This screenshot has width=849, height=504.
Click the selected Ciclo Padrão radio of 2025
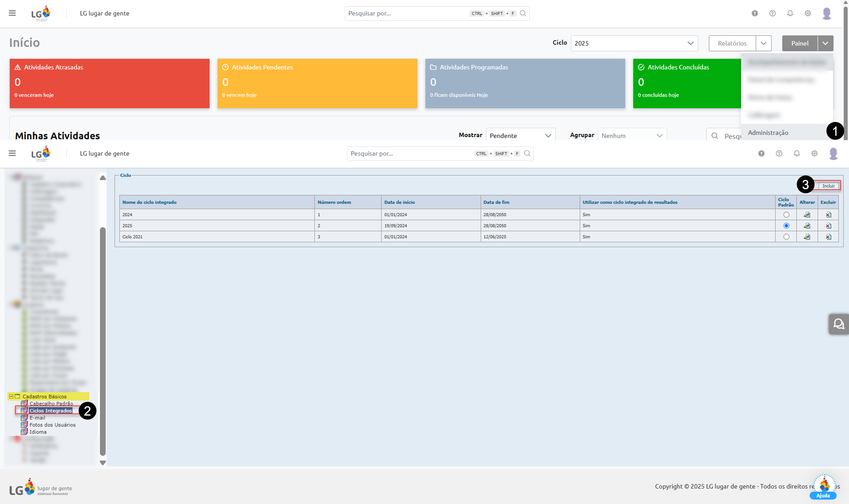point(786,225)
